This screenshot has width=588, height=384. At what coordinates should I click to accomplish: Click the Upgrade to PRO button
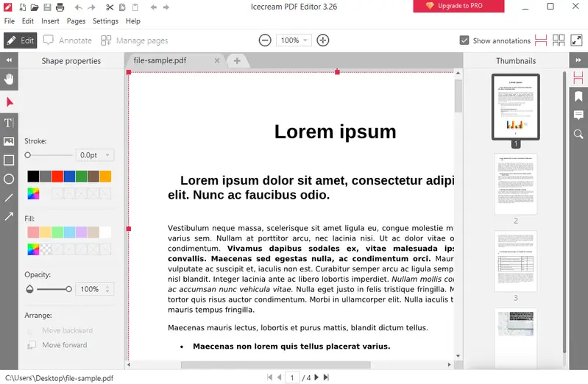point(458,6)
